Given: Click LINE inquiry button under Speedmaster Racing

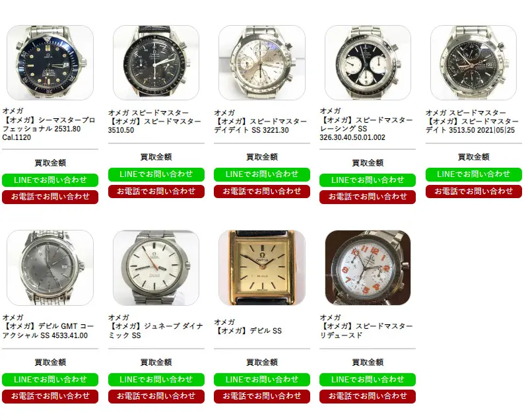Looking at the screenshot, I should click(368, 180).
